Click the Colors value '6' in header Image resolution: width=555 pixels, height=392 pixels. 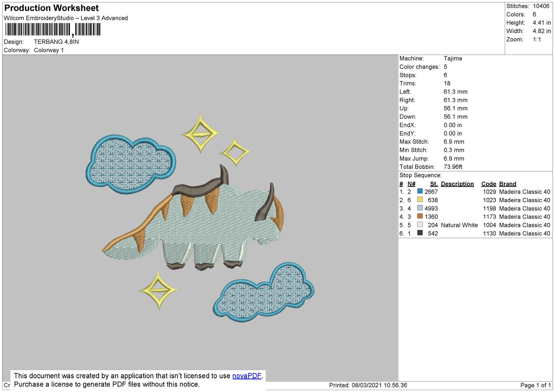pos(534,15)
